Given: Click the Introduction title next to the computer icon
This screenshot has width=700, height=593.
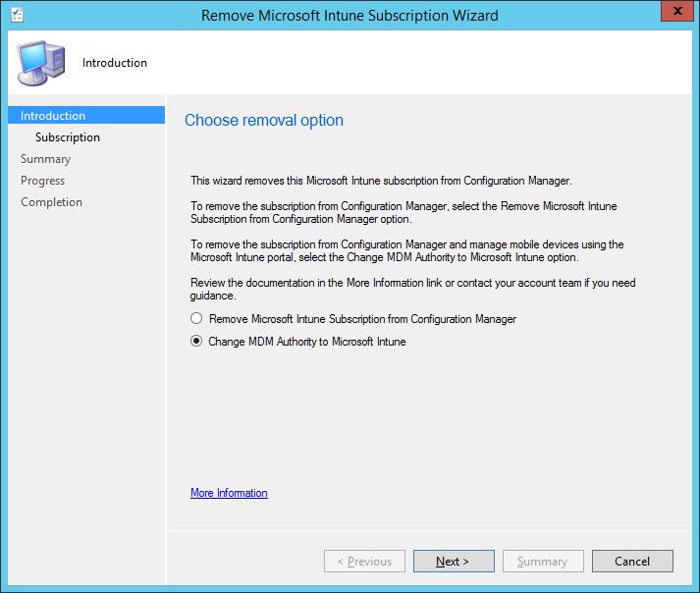Looking at the screenshot, I should click(x=115, y=63).
